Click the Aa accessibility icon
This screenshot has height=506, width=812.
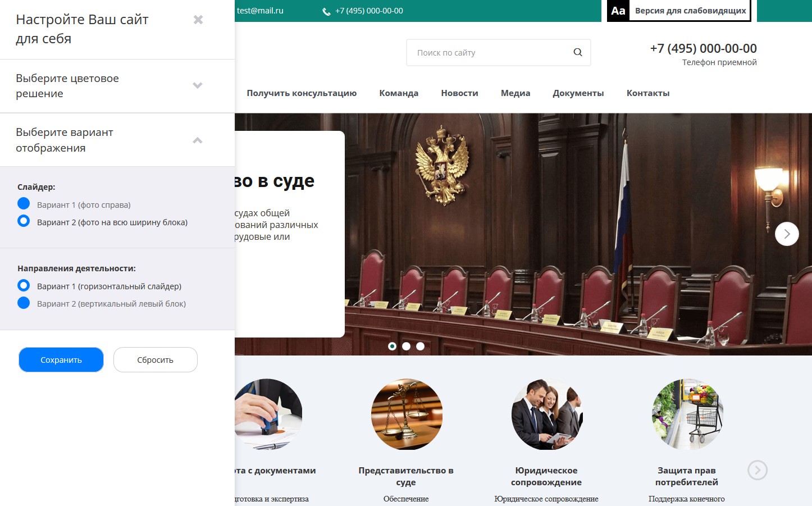618,11
